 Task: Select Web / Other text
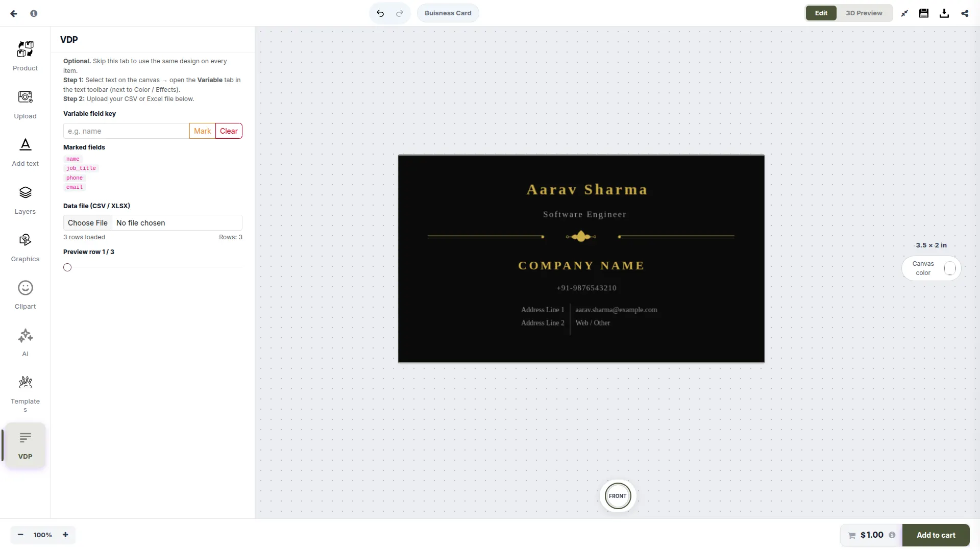(x=593, y=323)
